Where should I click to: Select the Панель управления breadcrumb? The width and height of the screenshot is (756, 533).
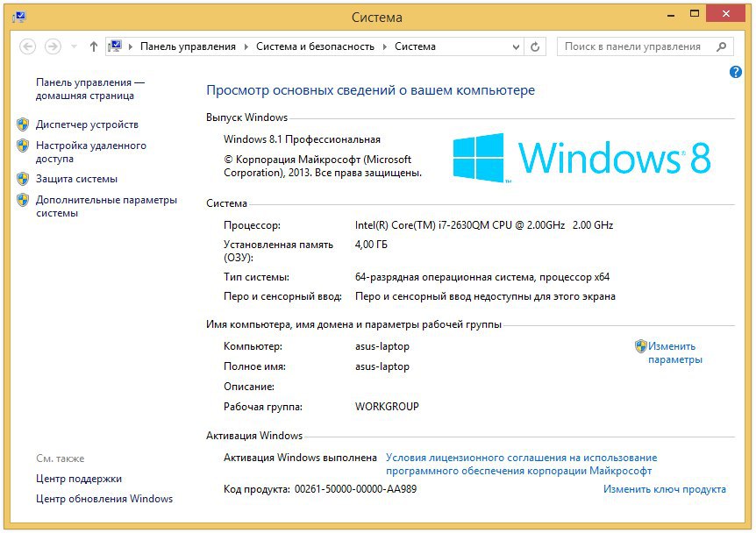[188, 46]
